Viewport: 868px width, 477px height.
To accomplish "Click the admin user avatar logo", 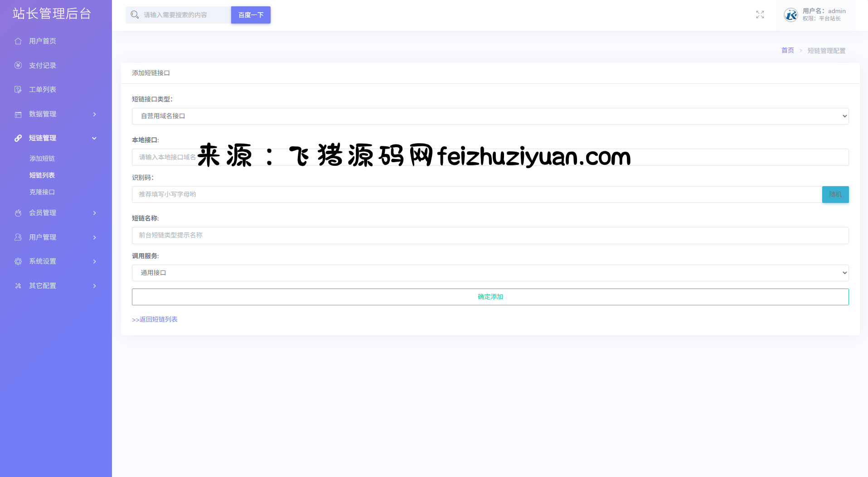I will 791,15.
